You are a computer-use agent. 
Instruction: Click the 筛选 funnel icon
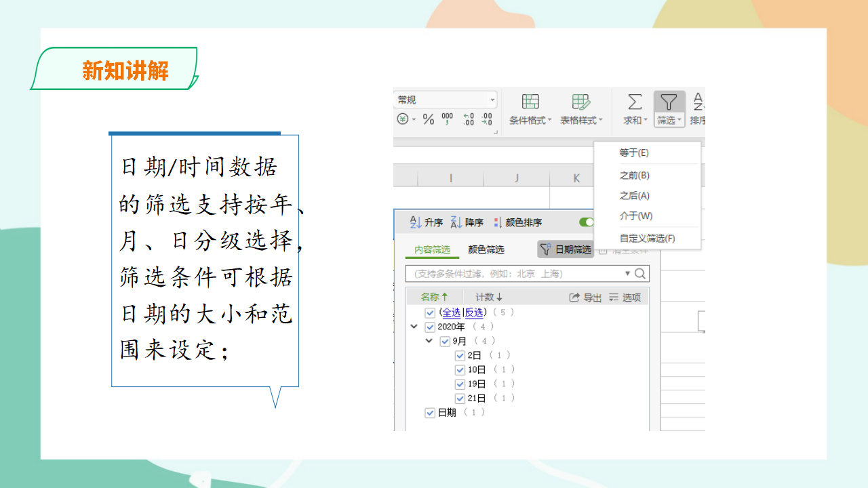[669, 102]
